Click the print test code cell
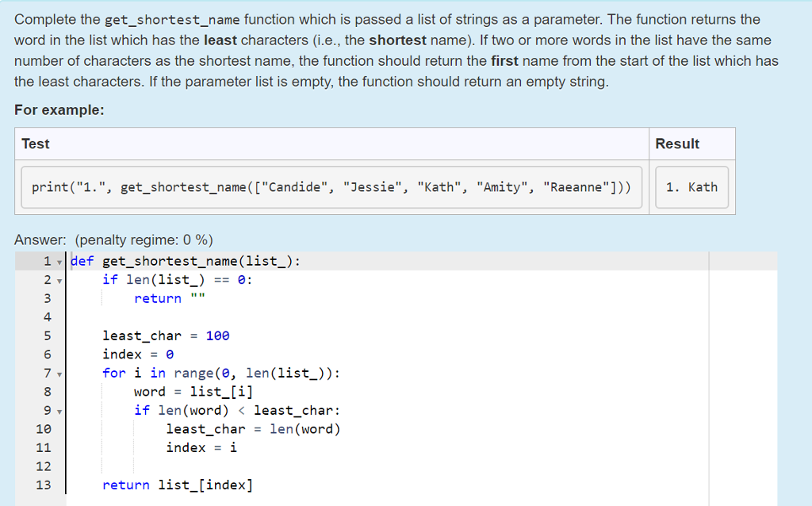Screen dimensions: 812x506 point(331,187)
